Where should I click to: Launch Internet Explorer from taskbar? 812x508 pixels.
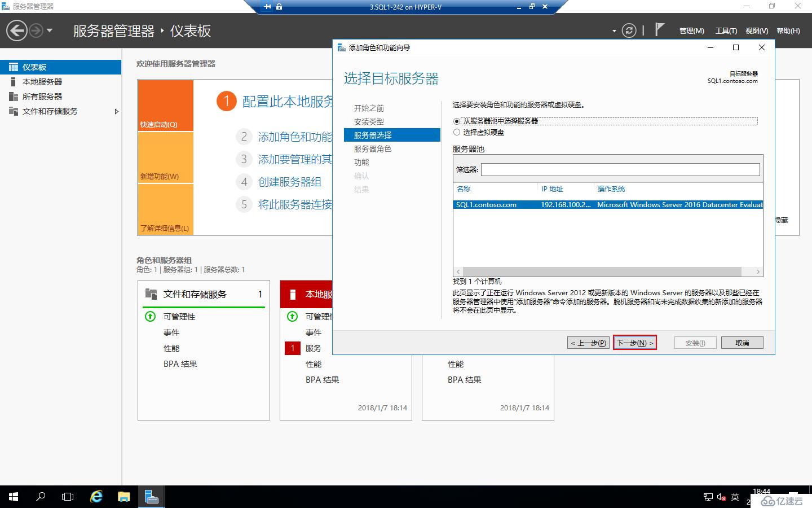[96, 497]
